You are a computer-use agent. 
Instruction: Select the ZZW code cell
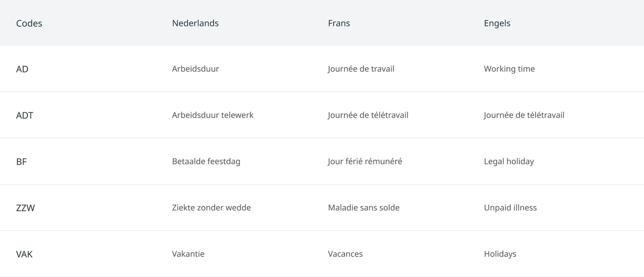click(25, 208)
